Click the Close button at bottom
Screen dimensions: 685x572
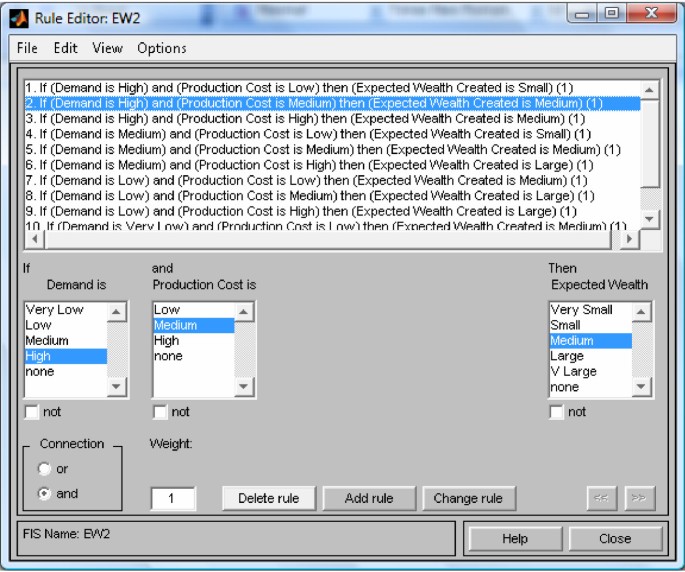[616, 539]
